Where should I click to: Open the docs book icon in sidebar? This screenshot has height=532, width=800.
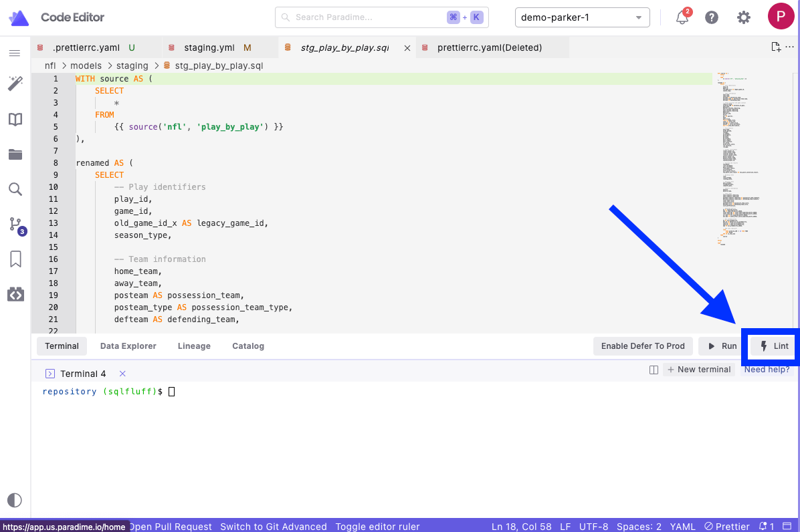(15, 119)
